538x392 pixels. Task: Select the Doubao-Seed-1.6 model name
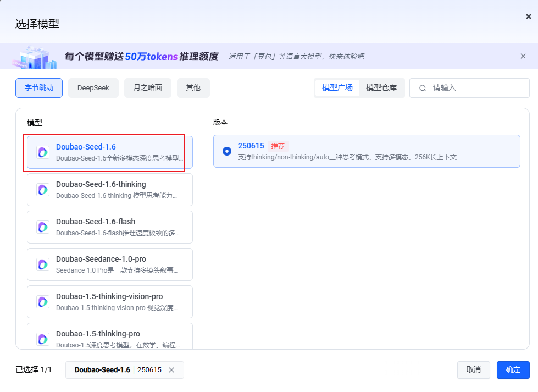tap(86, 147)
